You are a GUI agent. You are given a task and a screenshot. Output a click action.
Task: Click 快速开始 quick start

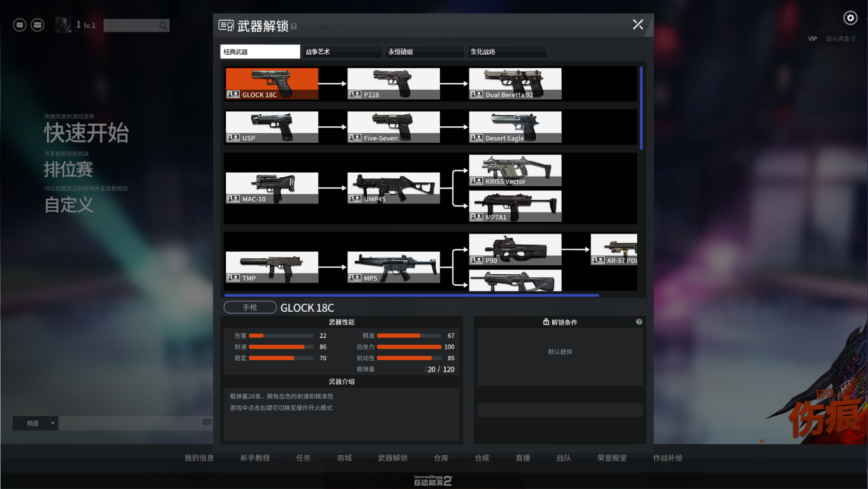[86, 133]
